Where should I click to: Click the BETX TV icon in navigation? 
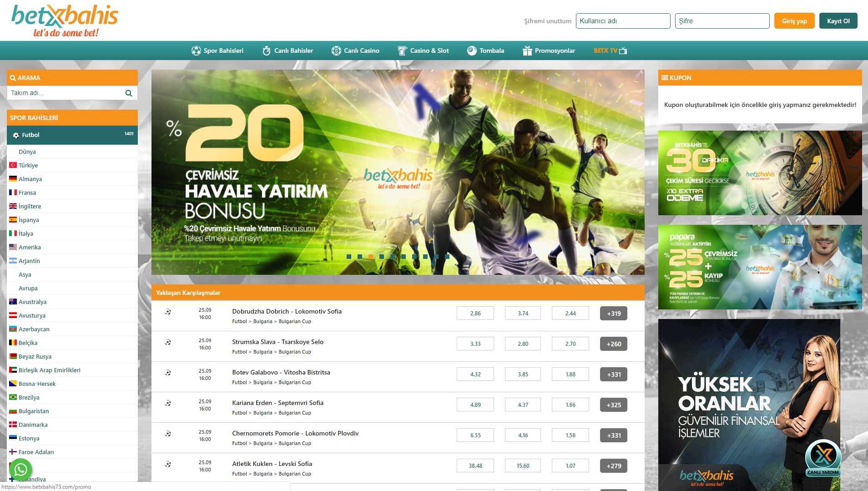point(623,51)
